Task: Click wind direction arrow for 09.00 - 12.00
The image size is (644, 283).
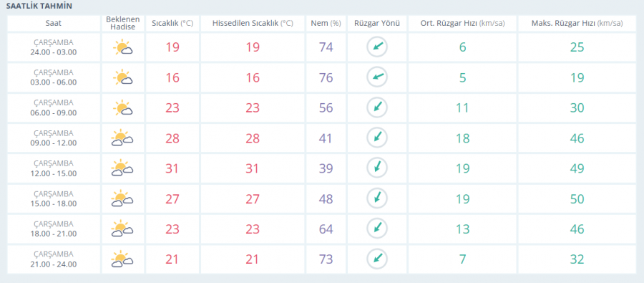Action: (x=377, y=138)
